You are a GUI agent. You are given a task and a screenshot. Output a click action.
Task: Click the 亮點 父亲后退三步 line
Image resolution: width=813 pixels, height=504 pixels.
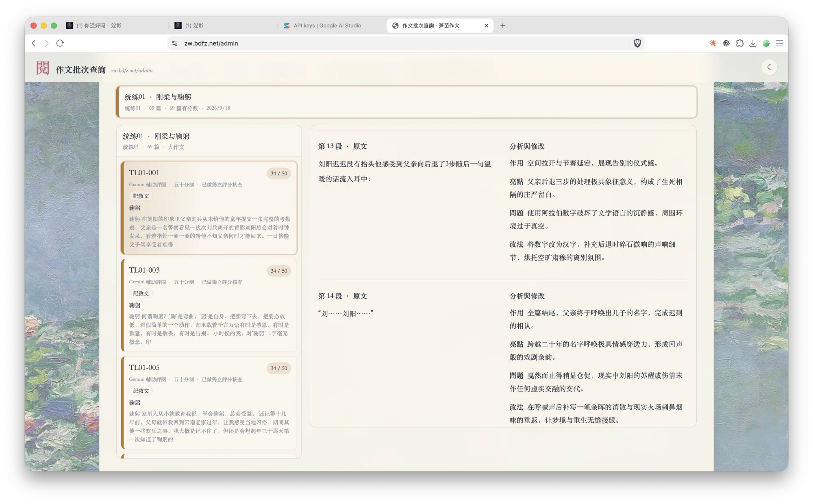(x=596, y=188)
